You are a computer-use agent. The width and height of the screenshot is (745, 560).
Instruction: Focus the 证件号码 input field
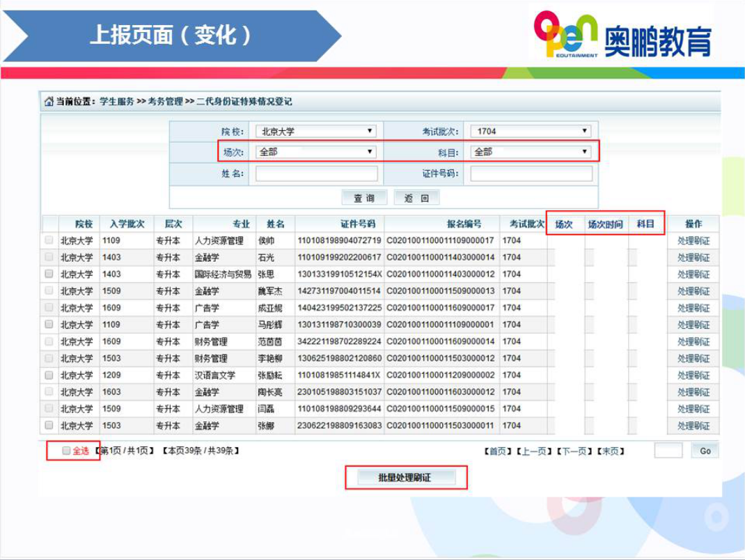pyautogui.click(x=531, y=173)
